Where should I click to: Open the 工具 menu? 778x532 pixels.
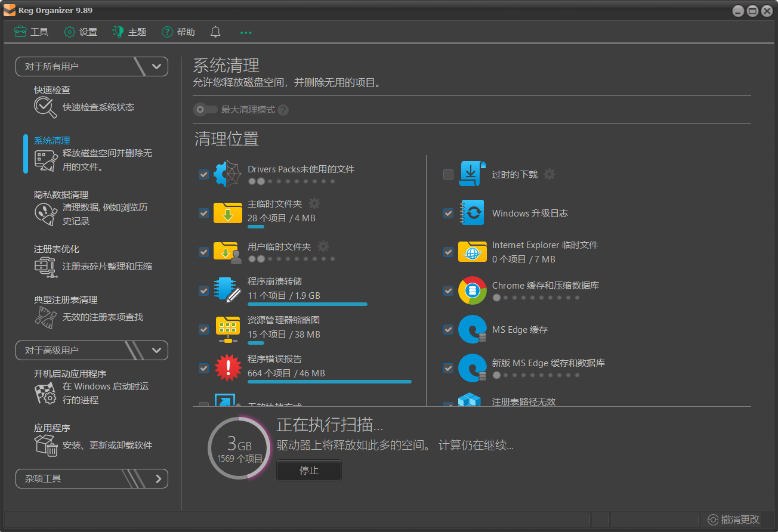pyautogui.click(x=32, y=32)
